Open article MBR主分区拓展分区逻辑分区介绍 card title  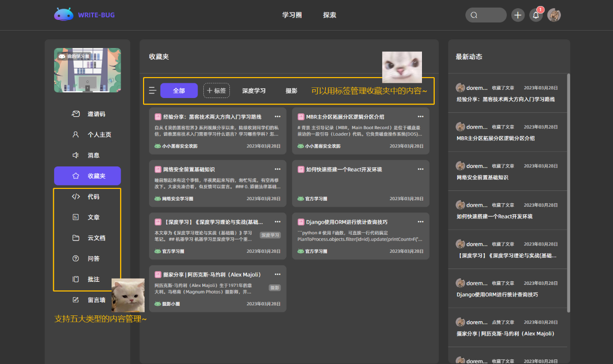345,117
